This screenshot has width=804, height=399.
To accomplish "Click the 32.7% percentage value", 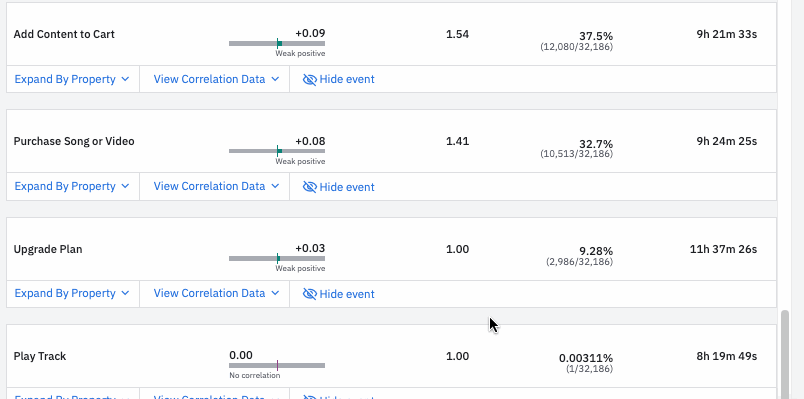I will pyautogui.click(x=596, y=144).
